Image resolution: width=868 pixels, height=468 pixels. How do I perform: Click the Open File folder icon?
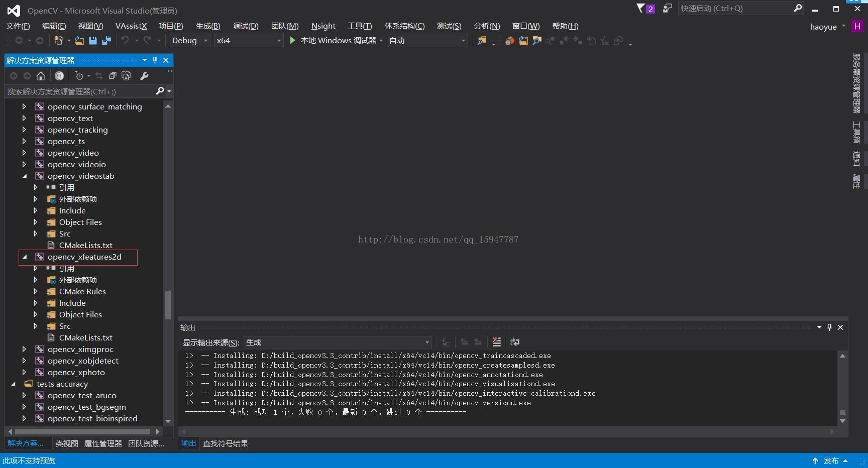79,41
